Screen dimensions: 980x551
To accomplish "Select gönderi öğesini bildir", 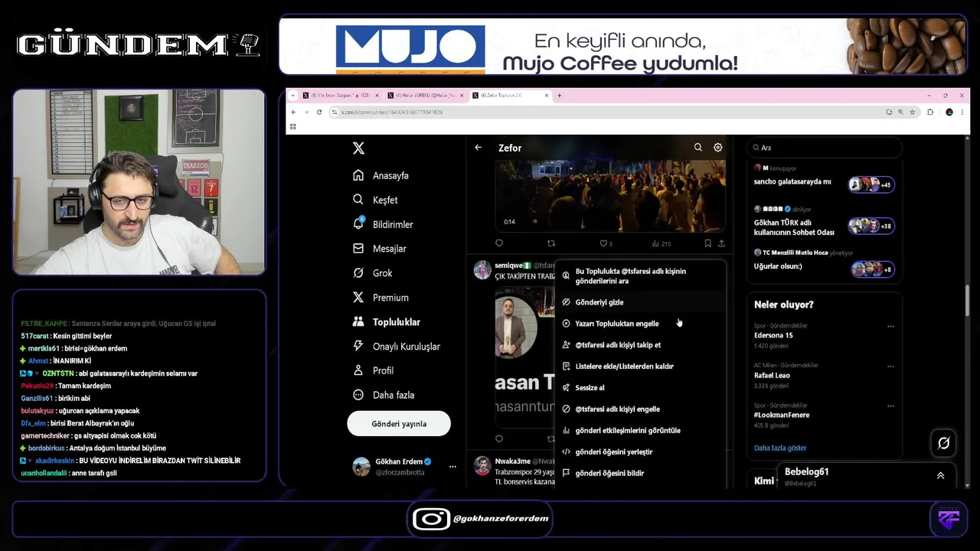I will [x=640, y=474].
